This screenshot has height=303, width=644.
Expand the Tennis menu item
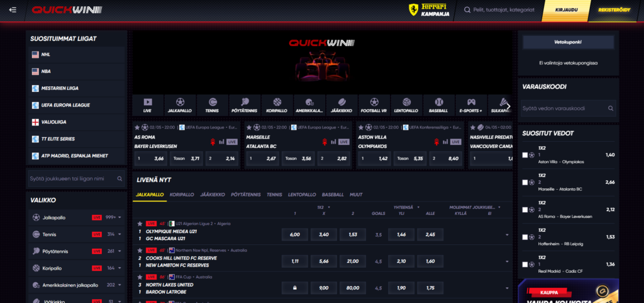[119, 234]
